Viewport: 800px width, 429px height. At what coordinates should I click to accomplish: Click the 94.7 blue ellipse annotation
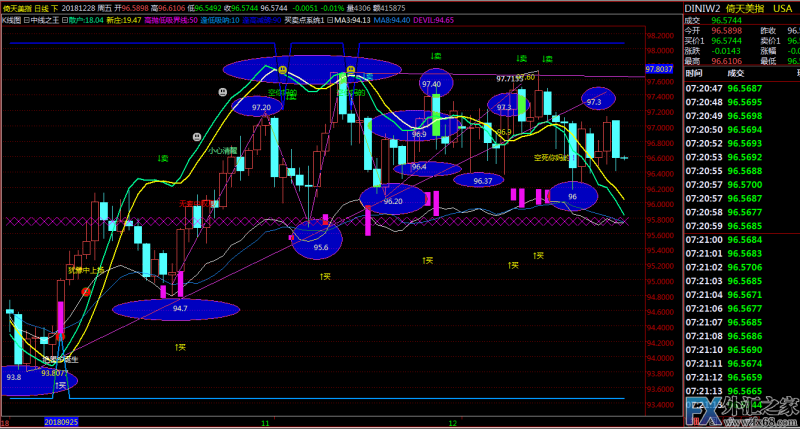point(179,309)
